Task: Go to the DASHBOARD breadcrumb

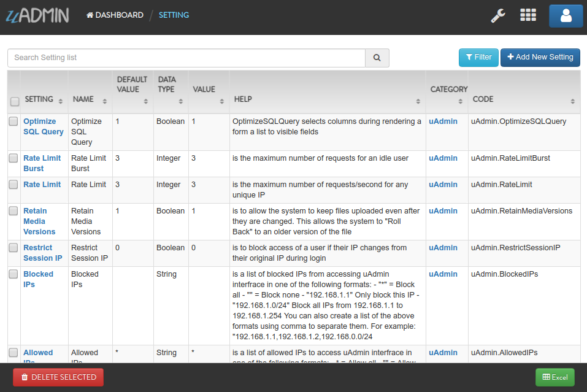Action: pos(115,15)
